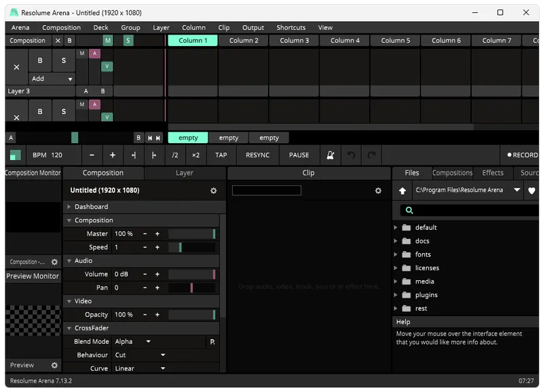Increase Speed value with plus
Image resolution: width=543 pixels, height=392 pixels.
pyautogui.click(x=157, y=248)
